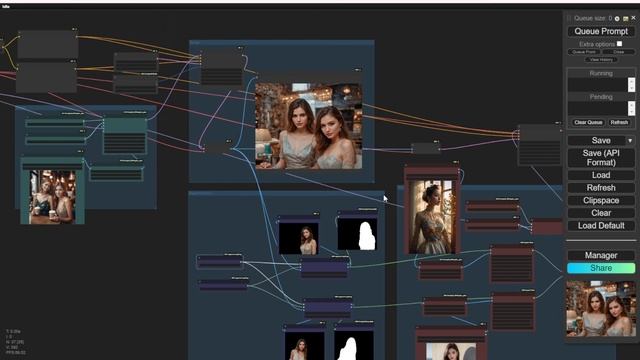Select the portrait of woman in gown by window
The height and width of the screenshot is (360, 640).
tap(432, 217)
